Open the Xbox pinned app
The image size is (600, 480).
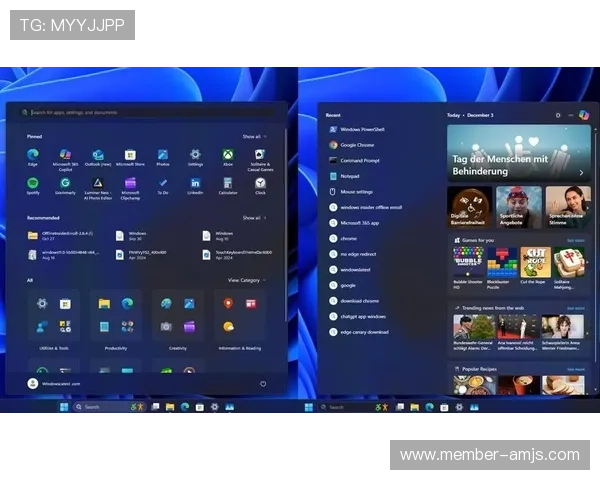pyautogui.click(x=228, y=156)
